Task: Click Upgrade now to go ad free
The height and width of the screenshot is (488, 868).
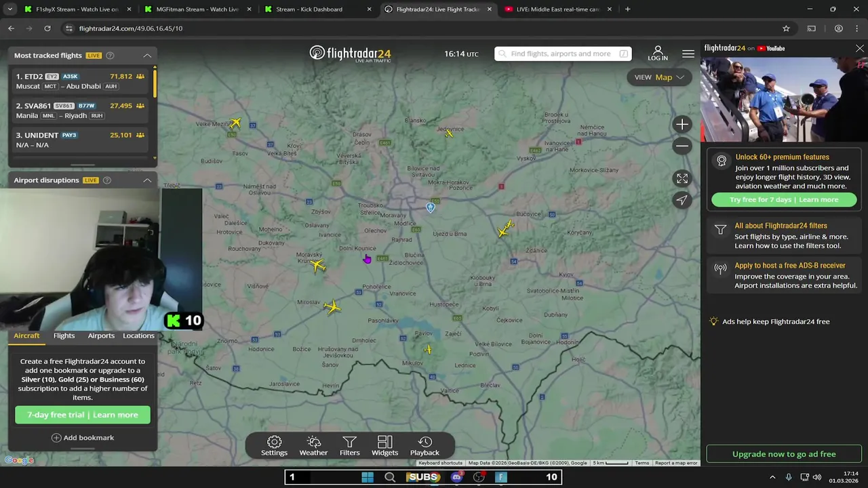Action: 784,454
